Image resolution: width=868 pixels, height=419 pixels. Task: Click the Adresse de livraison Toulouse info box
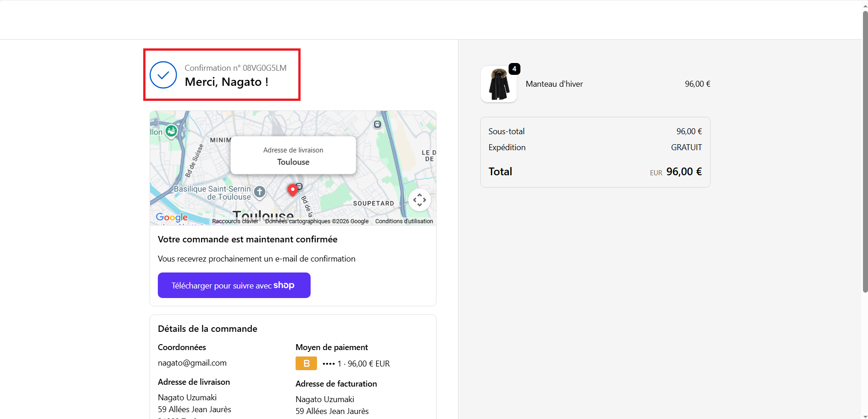pyautogui.click(x=293, y=156)
